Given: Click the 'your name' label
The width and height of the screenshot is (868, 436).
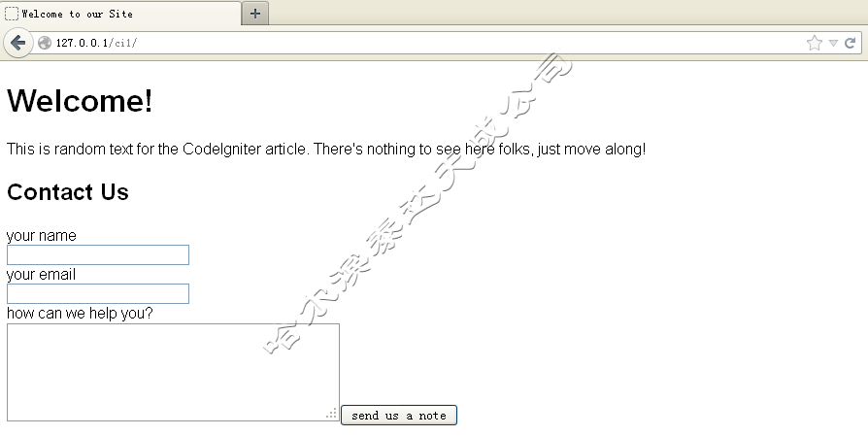Looking at the screenshot, I should (x=42, y=236).
